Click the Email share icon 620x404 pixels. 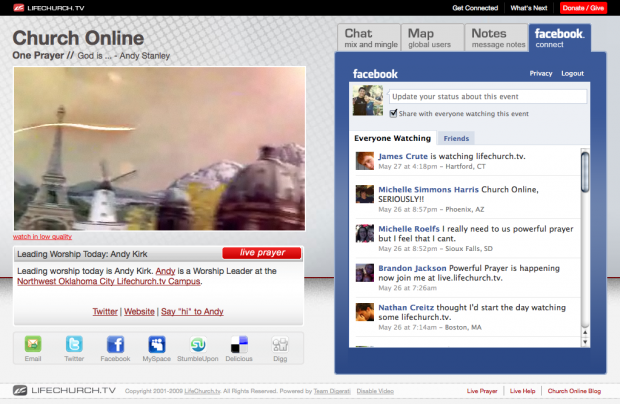point(33,344)
